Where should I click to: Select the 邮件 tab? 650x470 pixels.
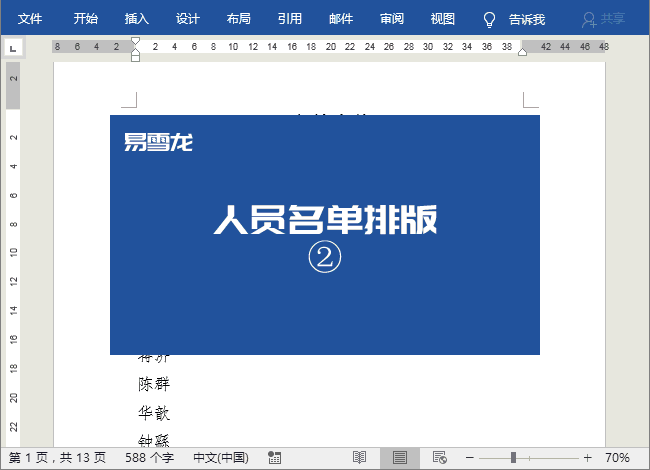pyautogui.click(x=341, y=19)
